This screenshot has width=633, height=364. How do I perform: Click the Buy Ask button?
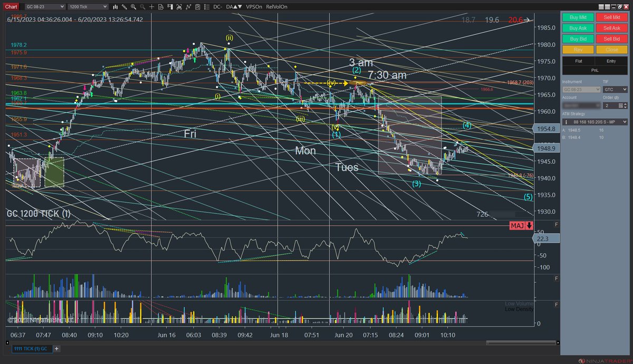pyautogui.click(x=578, y=28)
